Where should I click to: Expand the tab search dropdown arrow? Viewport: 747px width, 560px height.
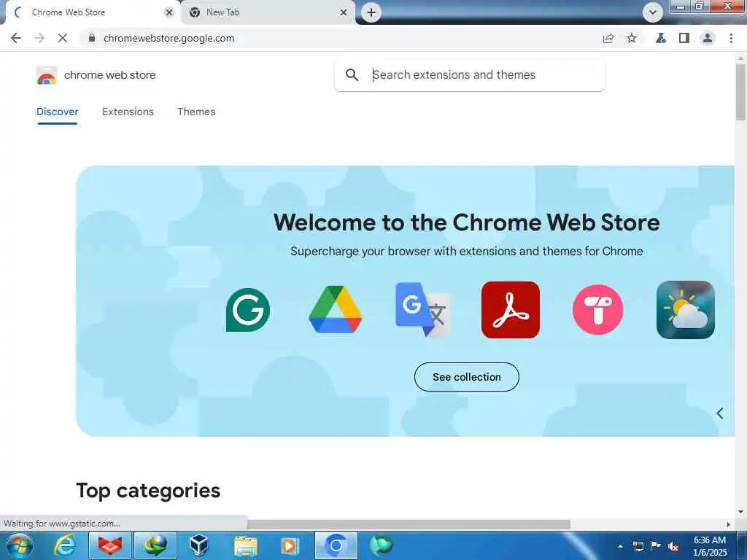(653, 12)
